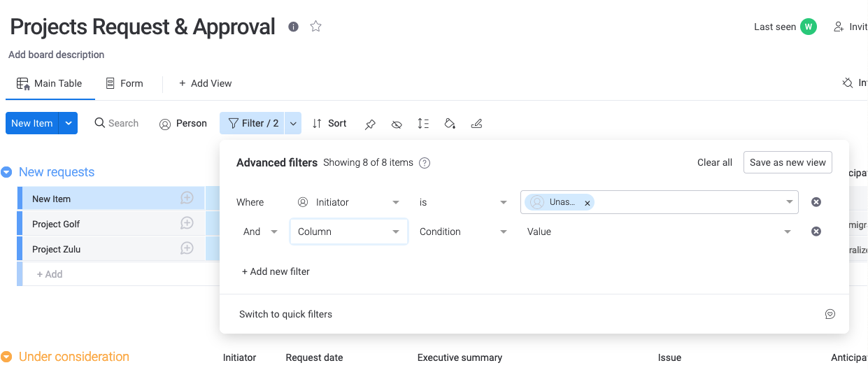Open the And/Or operator dropdown
Viewport: 868px width, 370px height.
tap(260, 232)
